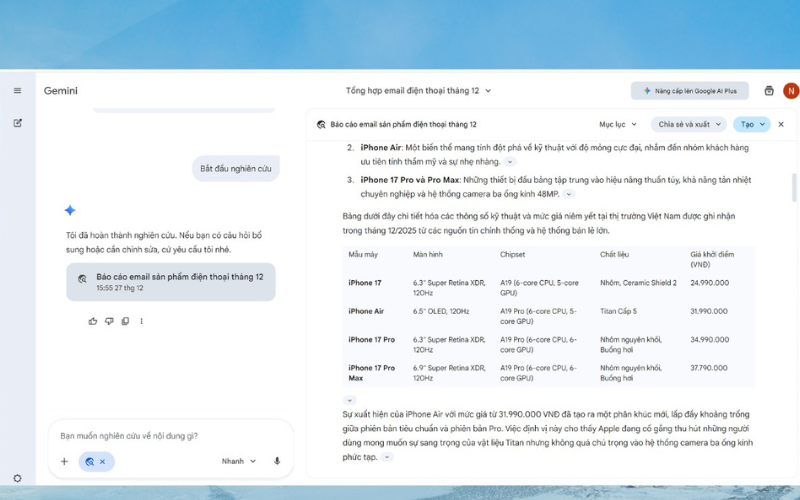This screenshot has width=800, height=500.
Task: Give the response a thumbs down
Action: [109, 321]
